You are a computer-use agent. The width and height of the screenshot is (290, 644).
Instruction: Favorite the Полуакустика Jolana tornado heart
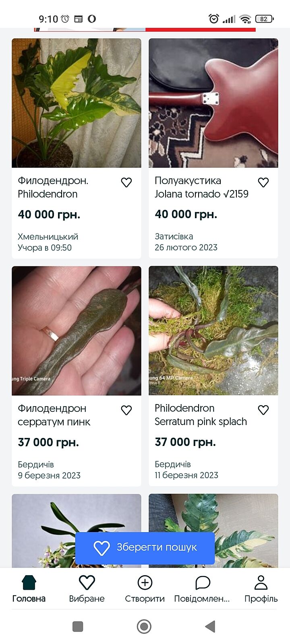tap(263, 182)
